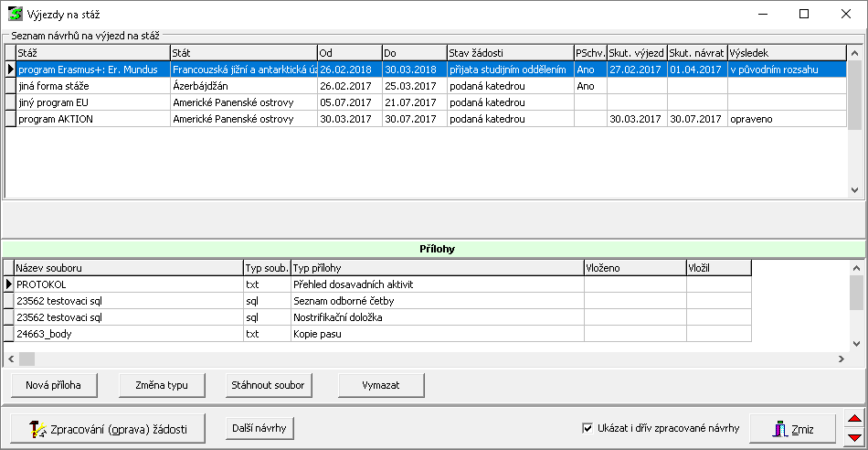Click the Nová příloha button
The height and width of the screenshot is (450, 868).
(53, 385)
